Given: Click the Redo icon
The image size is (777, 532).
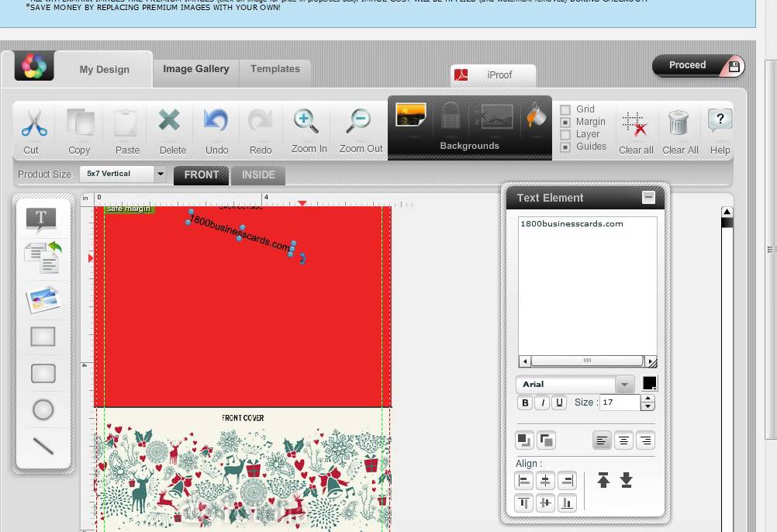Looking at the screenshot, I should (260, 120).
